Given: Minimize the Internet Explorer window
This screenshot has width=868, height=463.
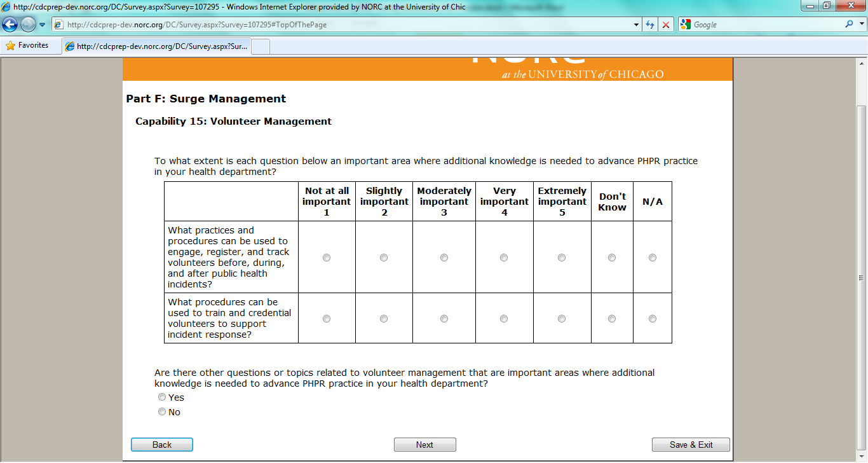Looking at the screenshot, I should point(810,6).
